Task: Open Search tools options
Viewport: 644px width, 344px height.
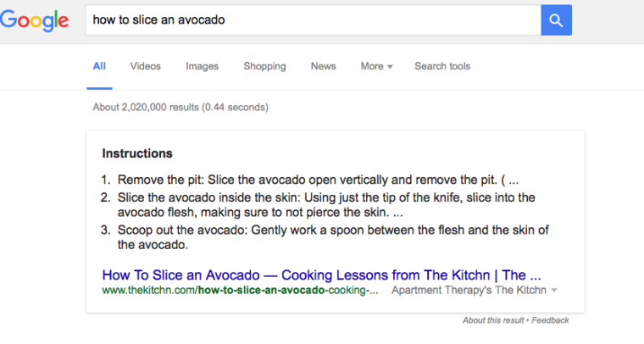Action: (x=441, y=66)
